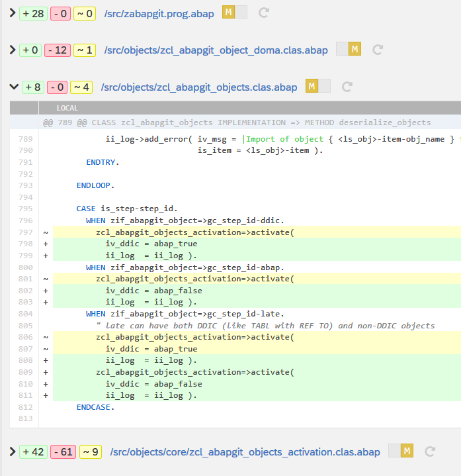Click line number 797
Image resolution: width=461 pixels, height=476 pixels.
click(26, 232)
